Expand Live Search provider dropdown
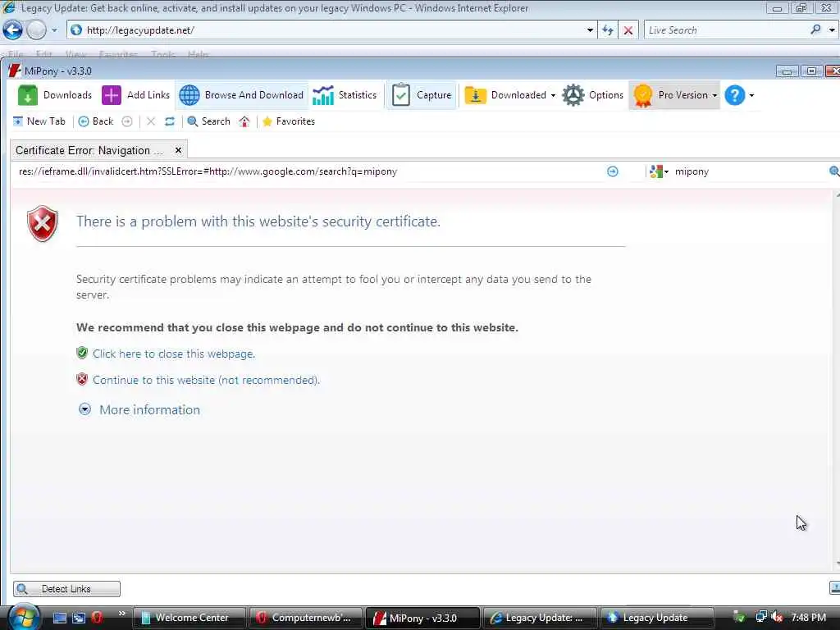 click(832, 30)
